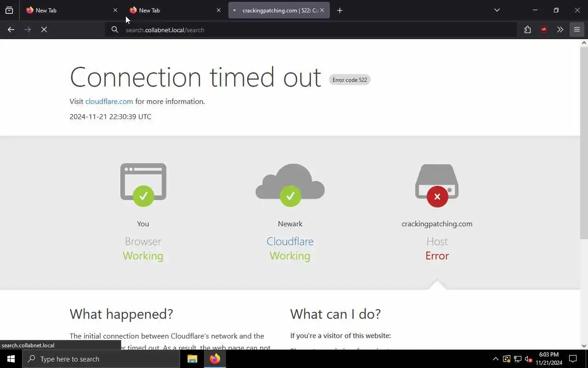Show hidden system tray icons
This screenshot has height=368, width=588.
coord(495,359)
